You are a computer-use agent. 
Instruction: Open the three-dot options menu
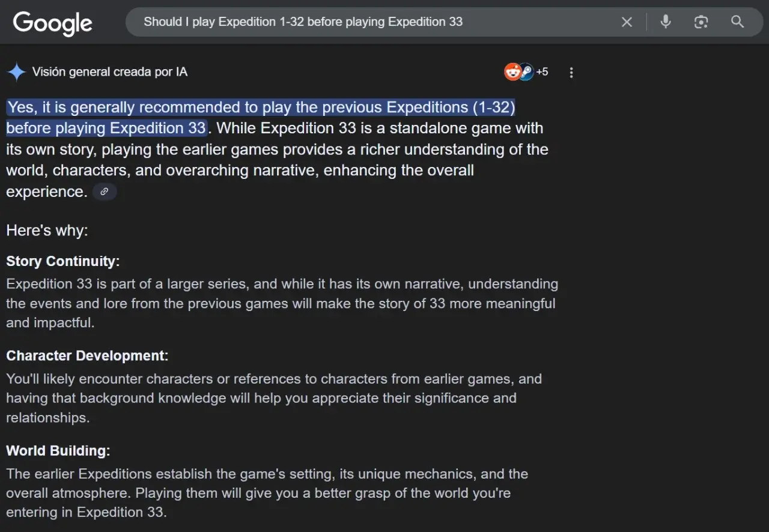coord(571,73)
